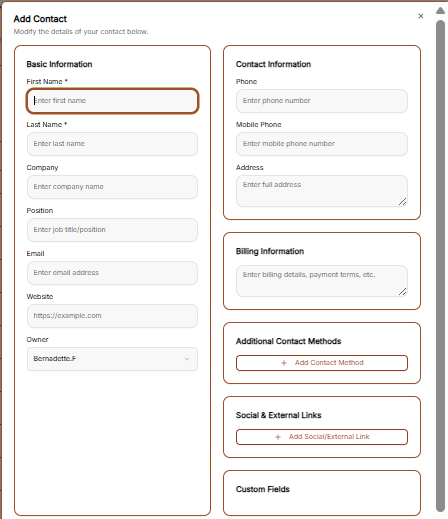
Task: Select the Company name field
Action: [112, 187]
